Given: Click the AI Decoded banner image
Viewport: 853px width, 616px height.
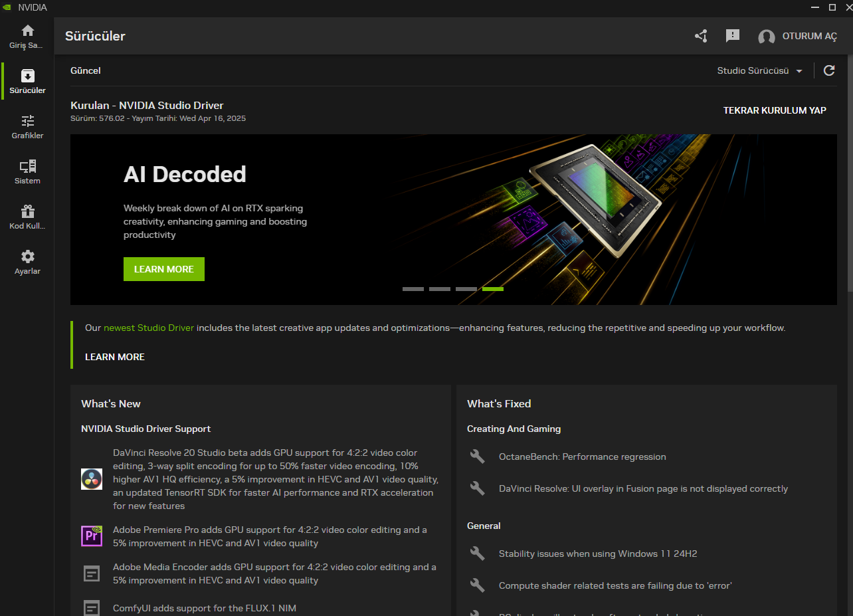Looking at the screenshot, I should point(454,219).
